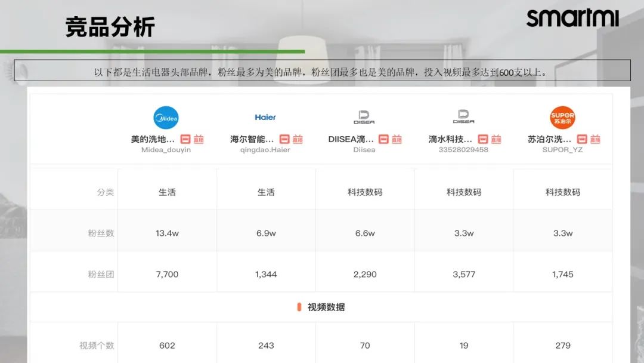The height and width of the screenshot is (363, 644).
Task: Click the live badge beside 滴水科技...
Action: tap(496, 139)
